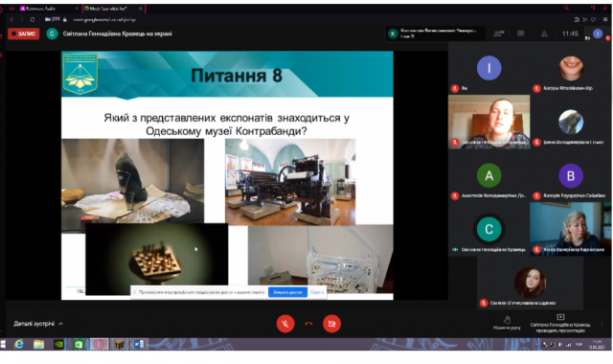
Task: Expand the 'Деталі зустрічі' meeting details
Action: coord(38,324)
